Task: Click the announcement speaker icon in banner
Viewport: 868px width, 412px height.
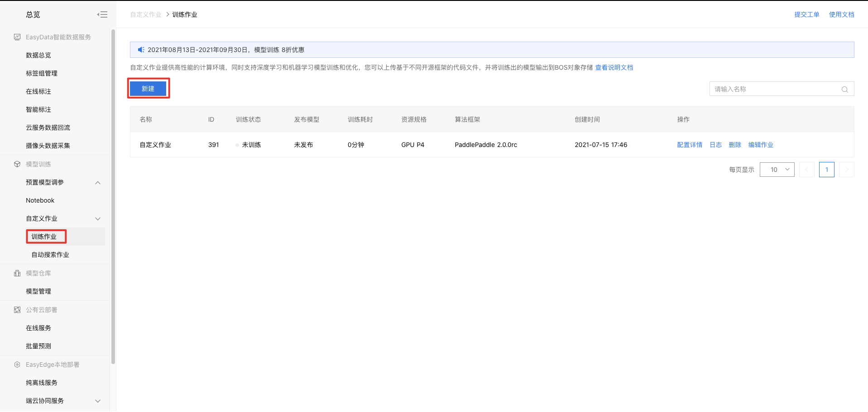Action: point(141,50)
